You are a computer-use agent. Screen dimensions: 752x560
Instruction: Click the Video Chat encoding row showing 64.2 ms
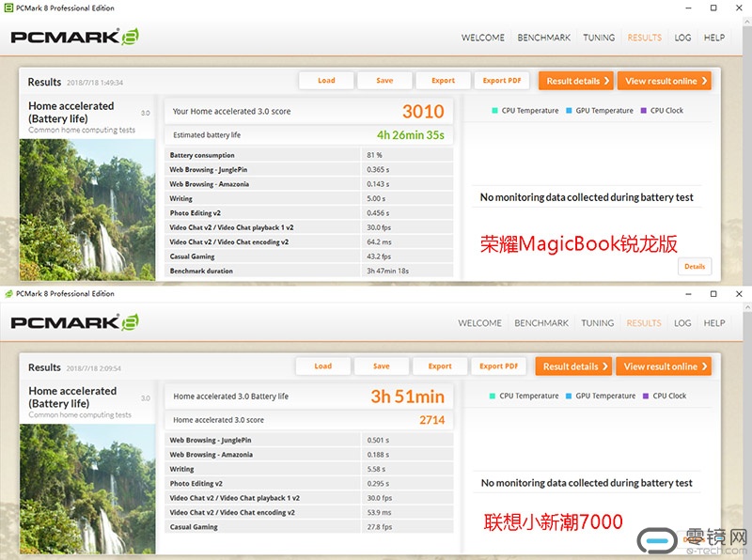click(x=309, y=241)
